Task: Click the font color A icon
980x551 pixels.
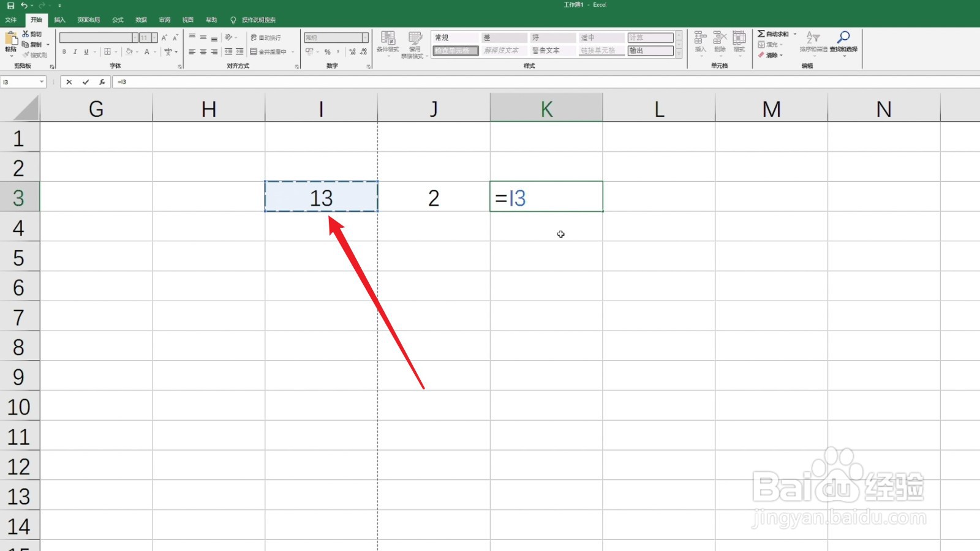Action: pyautogui.click(x=147, y=51)
